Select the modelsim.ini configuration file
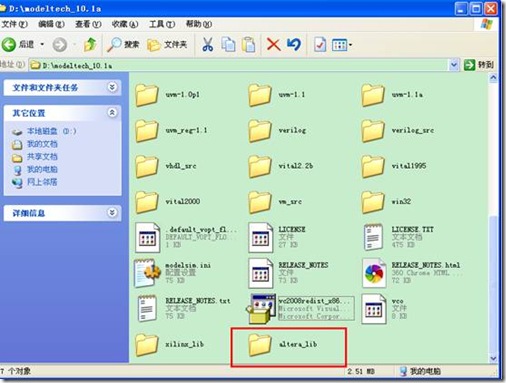Viewport: 506px width, 383px height. click(173, 273)
